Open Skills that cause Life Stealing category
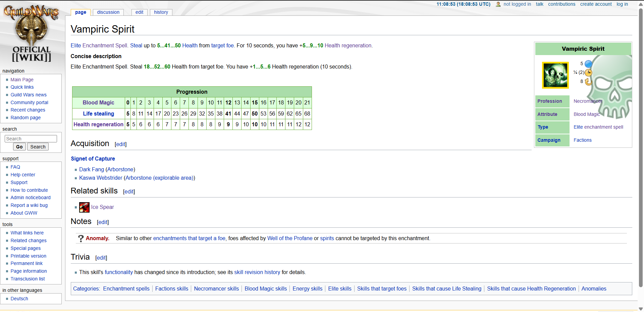 pos(446,288)
